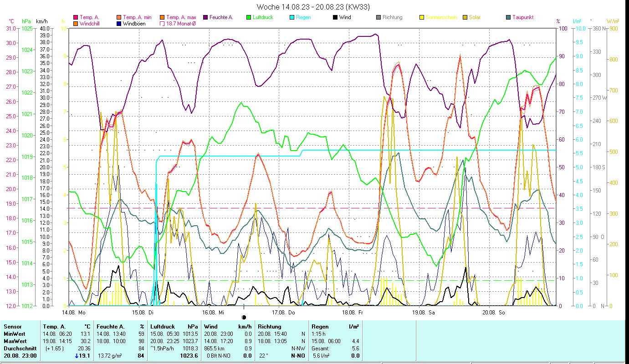Select the pink Temp. A. legend swatch
This screenshot has width=629, height=364.
click(76, 18)
